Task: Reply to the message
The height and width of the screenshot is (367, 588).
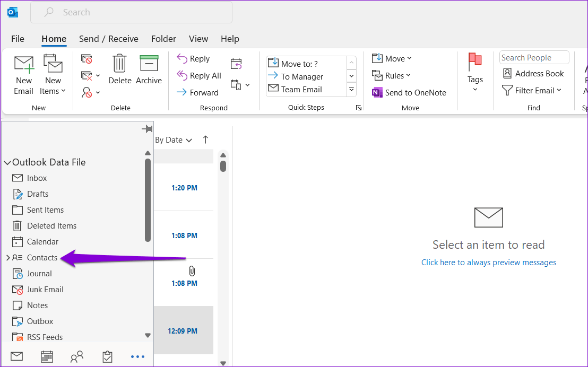Action: click(x=193, y=58)
